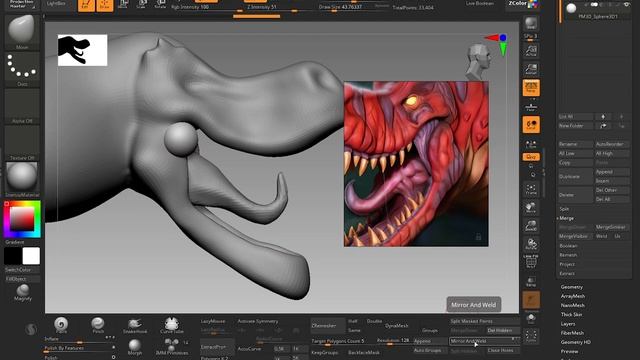Click Split Masked Points button
The width and height of the screenshot is (640, 360).
pos(484,321)
